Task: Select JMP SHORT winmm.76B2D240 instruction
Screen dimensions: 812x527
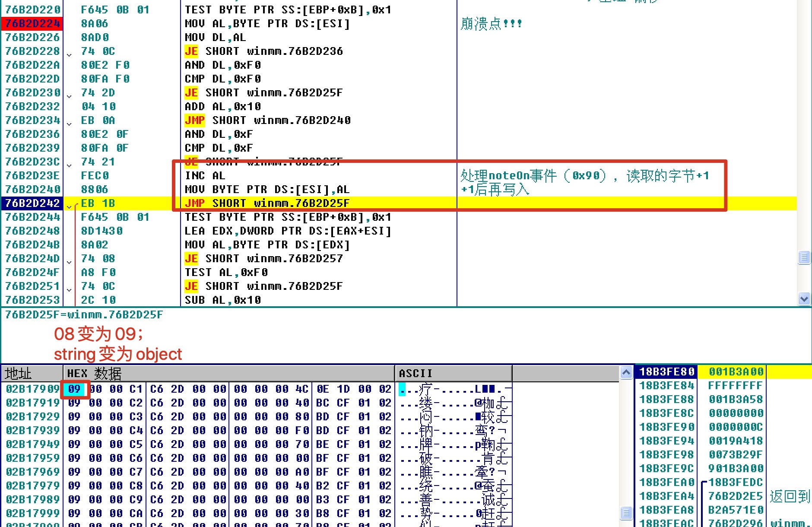Action: 267,121
